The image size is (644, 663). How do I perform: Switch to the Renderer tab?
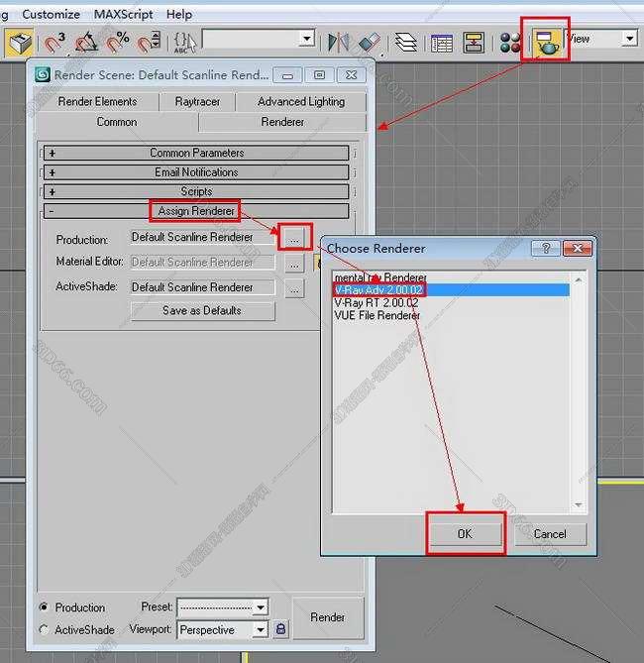(282, 122)
